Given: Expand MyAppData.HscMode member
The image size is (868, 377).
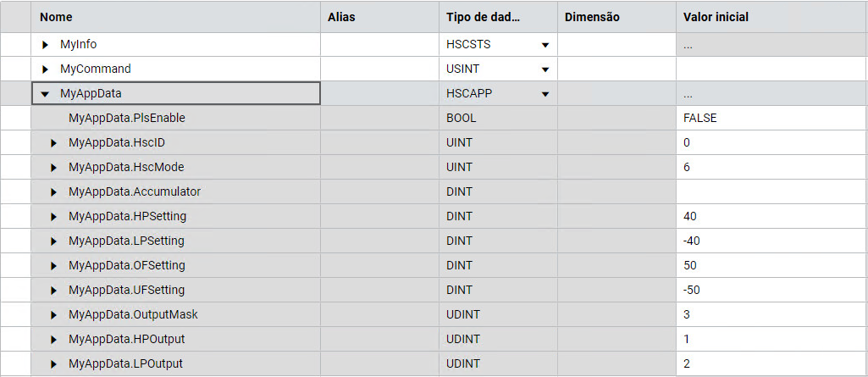Looking at the screenshot, I should click(55, 167).
